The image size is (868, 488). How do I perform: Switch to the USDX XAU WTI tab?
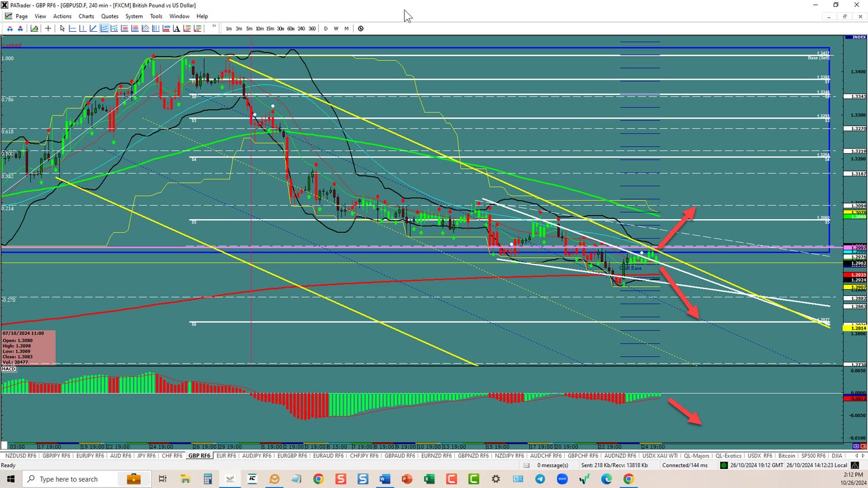click(x=660, y=456)
